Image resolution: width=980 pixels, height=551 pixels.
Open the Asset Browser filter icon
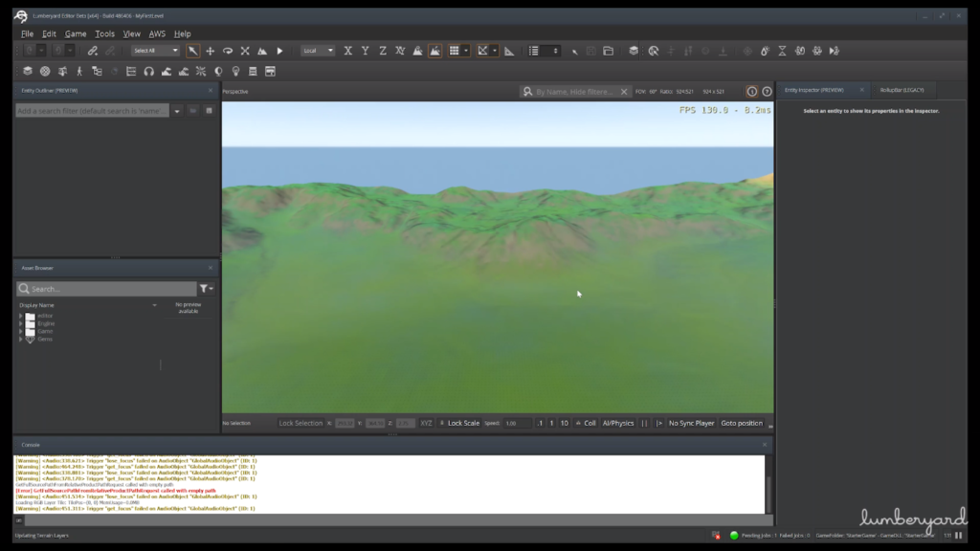click(206, 288)
